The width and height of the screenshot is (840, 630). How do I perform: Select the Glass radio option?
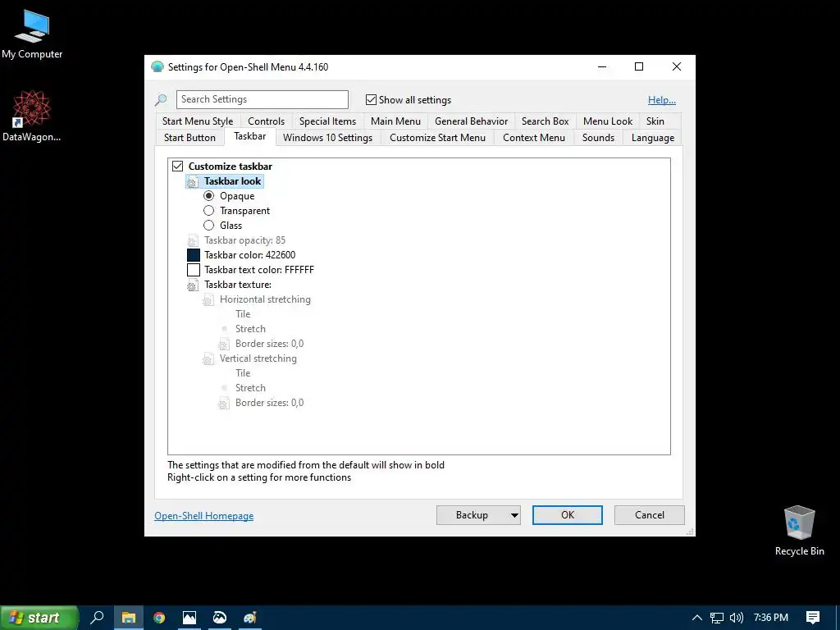click(x=209, y=226)
